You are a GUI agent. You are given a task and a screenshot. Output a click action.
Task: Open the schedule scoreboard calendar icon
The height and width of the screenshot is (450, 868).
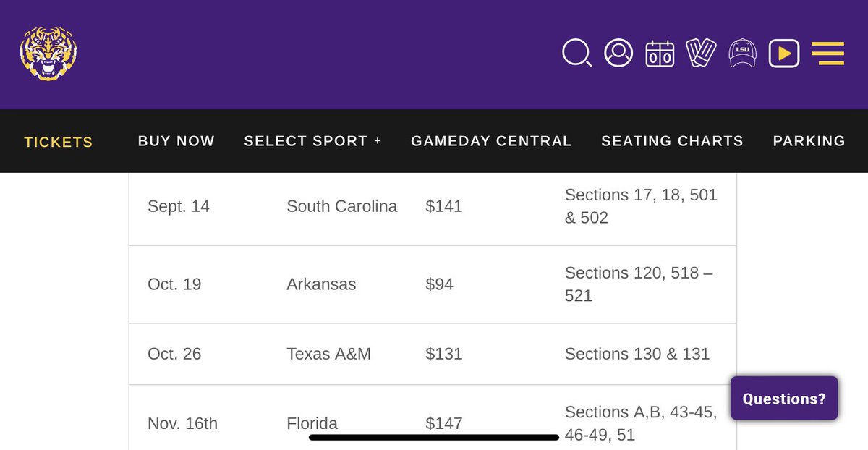(x=660, y=54)
